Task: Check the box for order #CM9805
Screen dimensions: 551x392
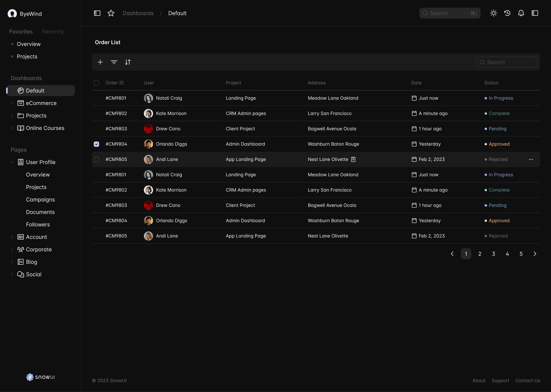Action: [x=96, y=159]
